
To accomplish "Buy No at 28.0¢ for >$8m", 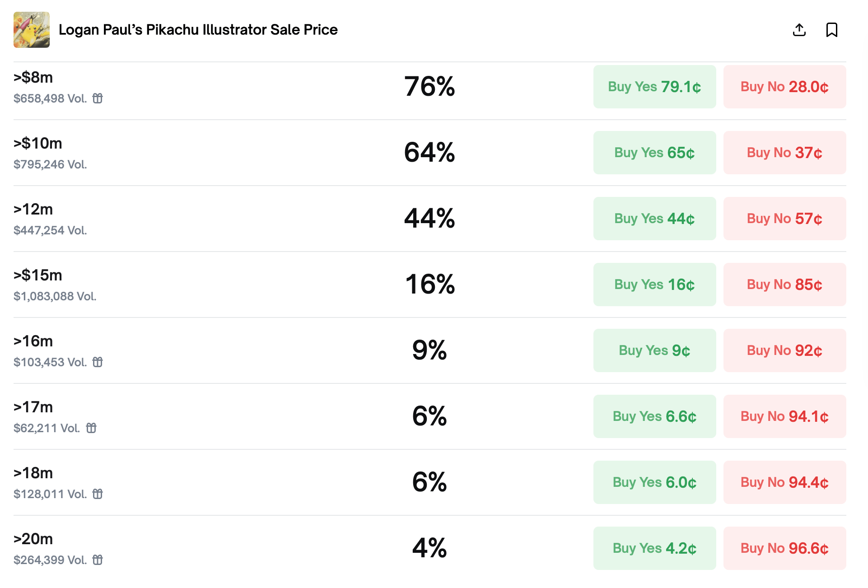I will (x=784, y=86).
